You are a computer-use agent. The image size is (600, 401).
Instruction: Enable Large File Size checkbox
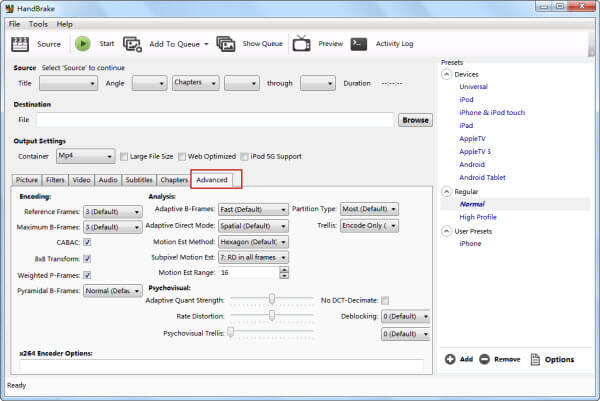(124, 156)
